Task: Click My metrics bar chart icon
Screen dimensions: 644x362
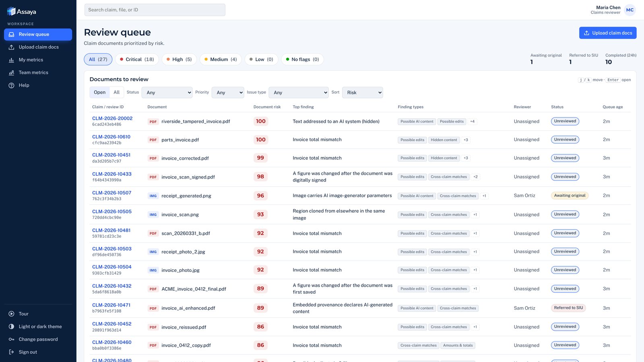Action: 11,60
